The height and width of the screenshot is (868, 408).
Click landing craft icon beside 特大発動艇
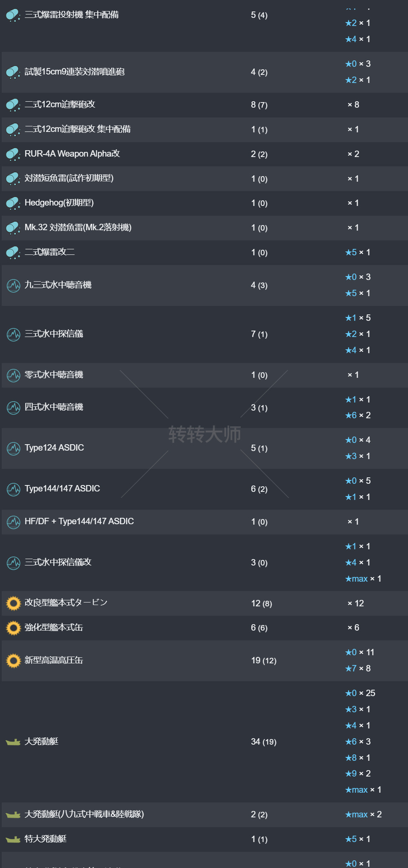(x=13, y=839)
